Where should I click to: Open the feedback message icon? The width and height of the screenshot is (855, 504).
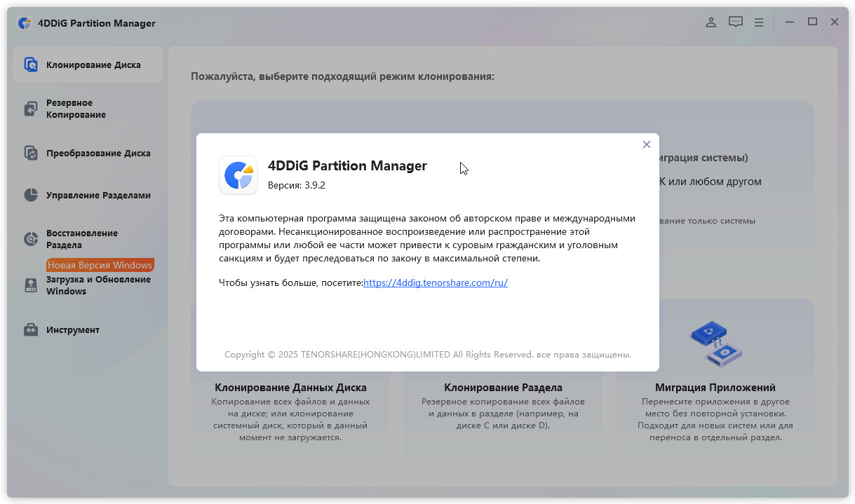tap(735, 22)
